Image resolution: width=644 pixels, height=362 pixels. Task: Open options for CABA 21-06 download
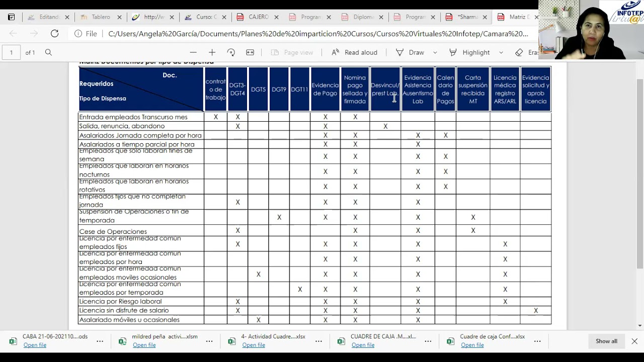[x=100, y=341]
